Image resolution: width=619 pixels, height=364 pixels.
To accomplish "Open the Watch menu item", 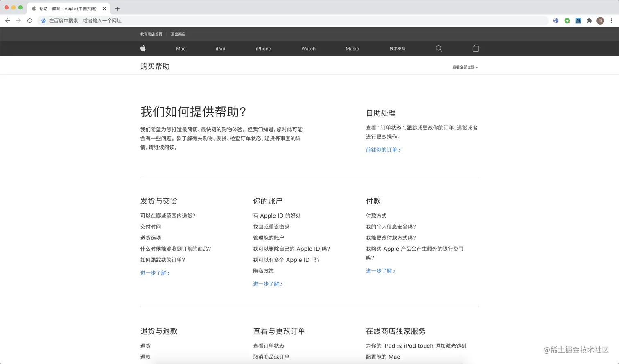I will pyautogui.click(x=309, y=49).
